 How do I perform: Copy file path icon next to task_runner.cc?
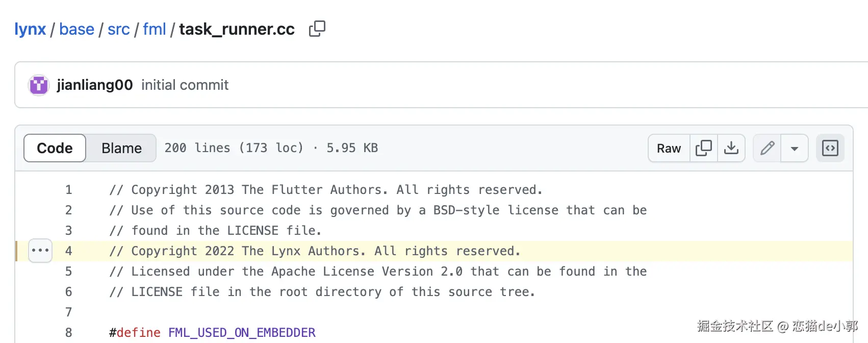[317, 29]
